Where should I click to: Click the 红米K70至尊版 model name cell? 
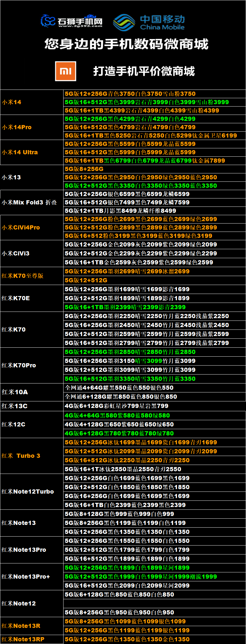pyautogui.click(x=32, y=276)
